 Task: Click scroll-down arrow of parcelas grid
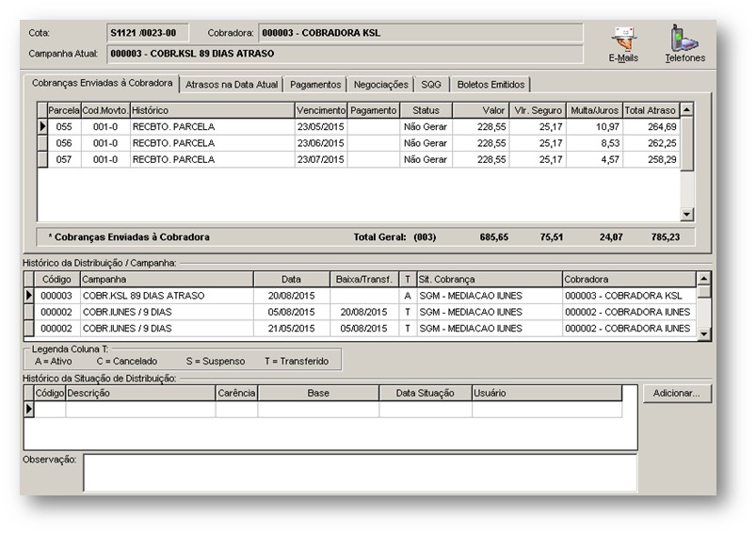[x=686, y=214]
